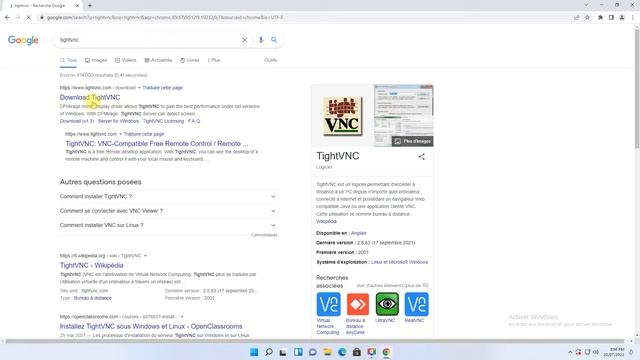Open taskbar Search
The height and width of the screenshot is (360, 640).
tap(269, 352)
